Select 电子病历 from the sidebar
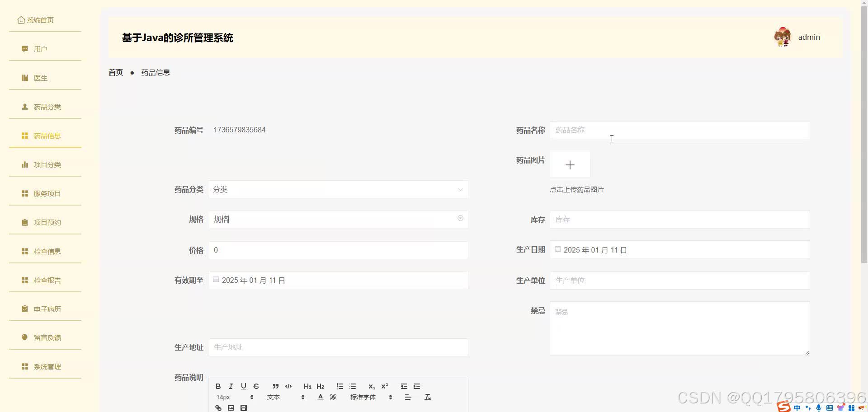The image size is (868, 412). (47, 309)
